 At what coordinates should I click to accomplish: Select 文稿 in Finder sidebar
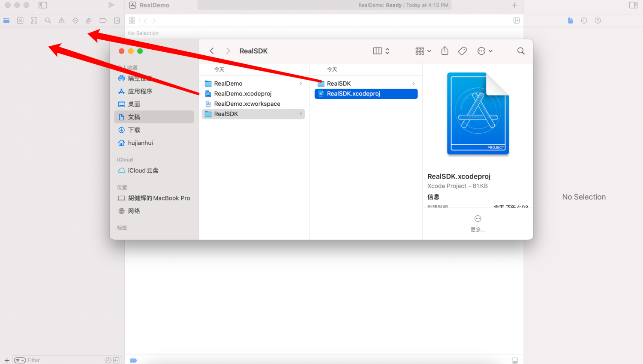[x=154, y=117]
